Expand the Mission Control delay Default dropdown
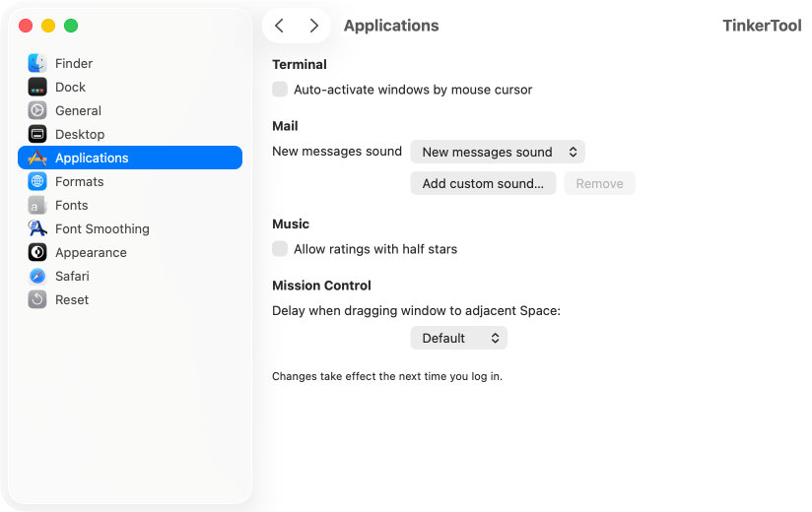This screenshot has width=812, height=512. (458, 338)
